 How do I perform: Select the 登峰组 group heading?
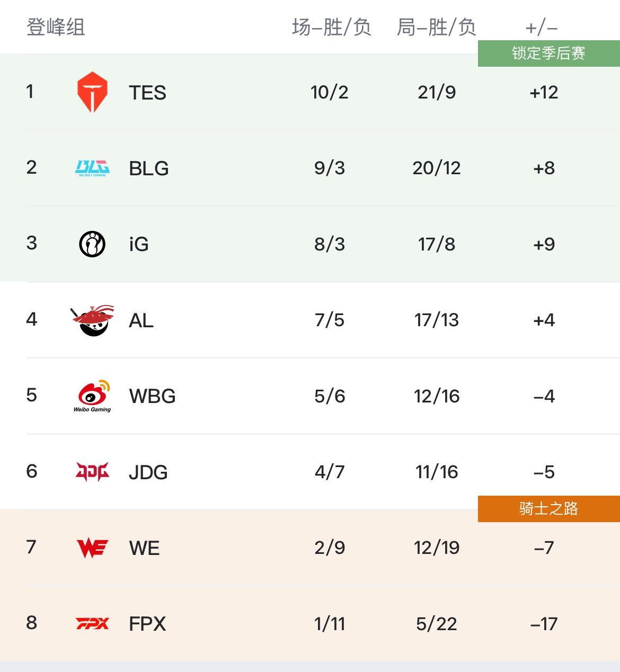56,27
